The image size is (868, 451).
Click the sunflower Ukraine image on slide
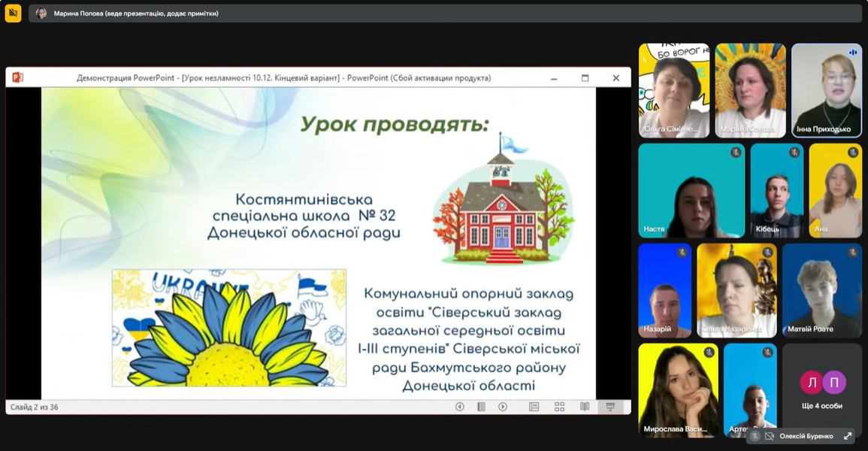(228, 328)
